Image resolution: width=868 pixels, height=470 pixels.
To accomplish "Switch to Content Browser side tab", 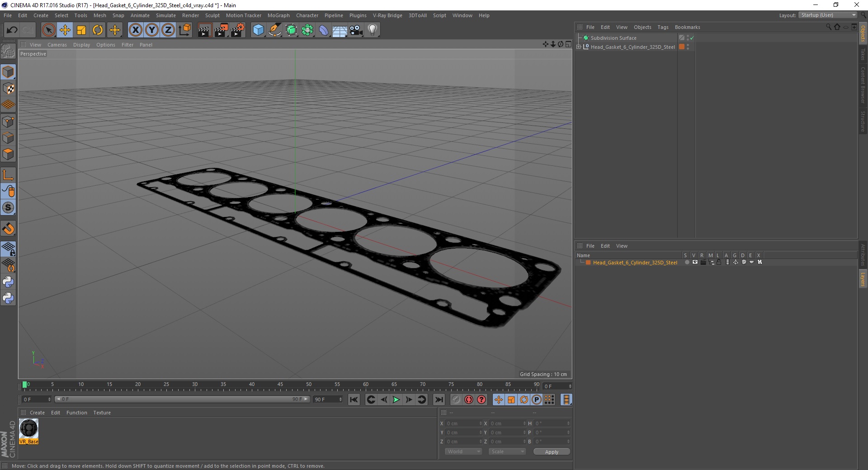I will 863,85.
